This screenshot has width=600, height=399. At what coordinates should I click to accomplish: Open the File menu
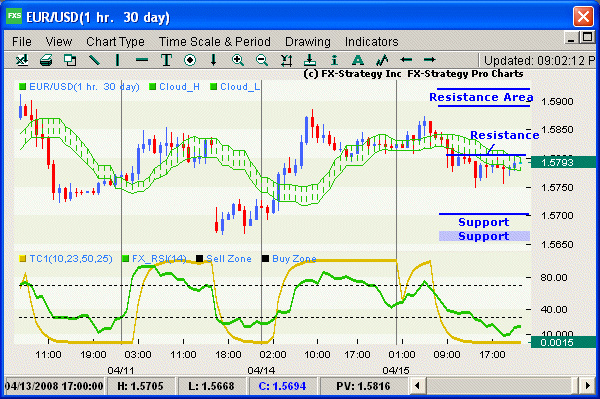tap(22, 41)
